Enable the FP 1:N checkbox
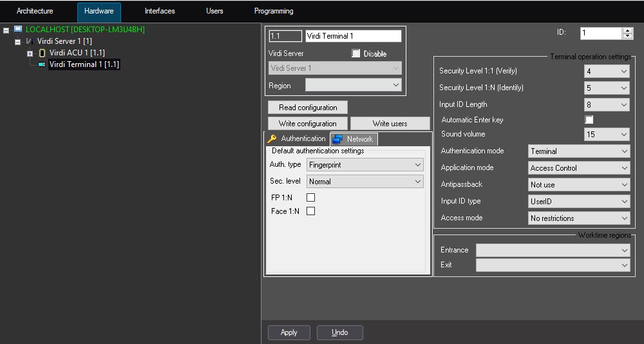This screenshot has width=644, height=344. tap(310, 198)
